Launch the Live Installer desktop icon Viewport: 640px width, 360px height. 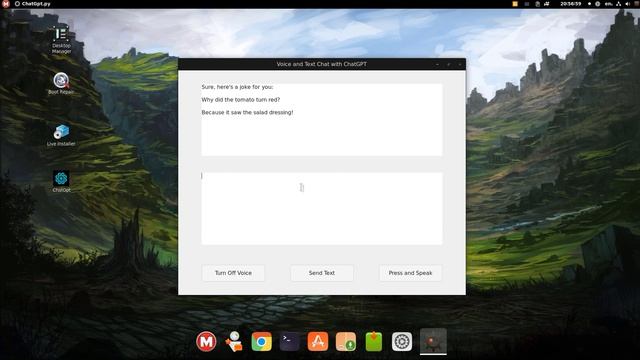tap(61, 136)
